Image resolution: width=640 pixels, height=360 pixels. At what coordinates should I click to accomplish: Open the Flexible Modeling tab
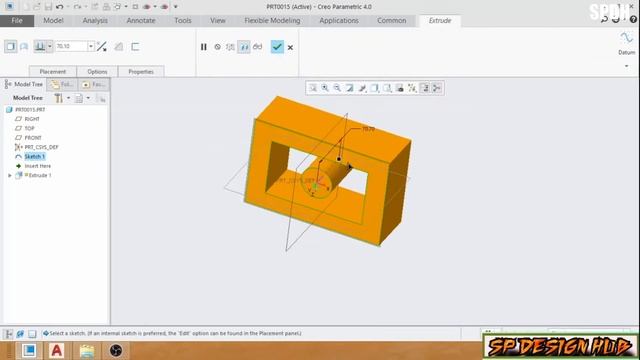272,20
